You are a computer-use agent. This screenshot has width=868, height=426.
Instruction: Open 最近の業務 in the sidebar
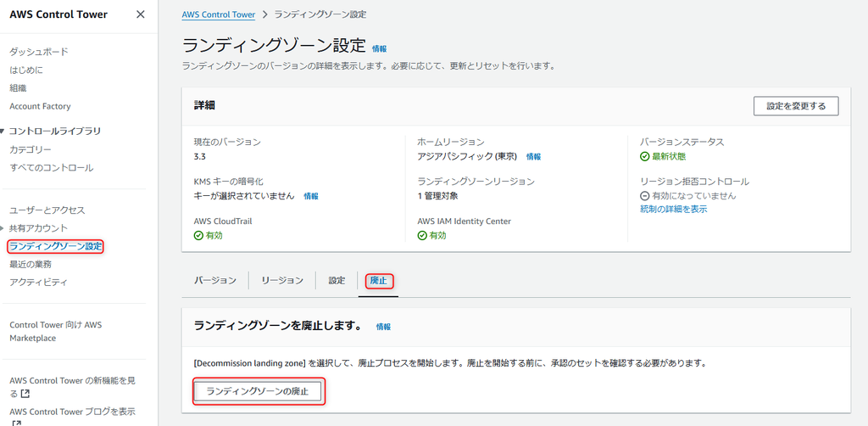tap(31, 264)
